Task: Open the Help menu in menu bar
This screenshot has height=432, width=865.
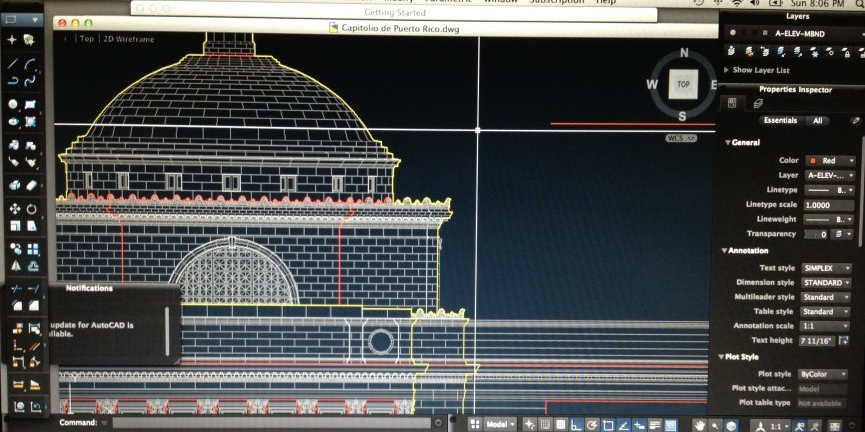Action: [x=606, y=2]
